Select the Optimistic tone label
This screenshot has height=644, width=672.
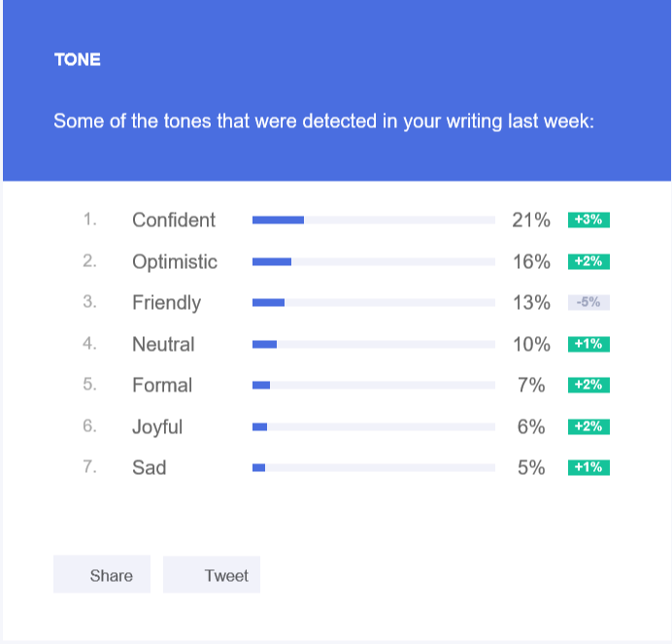pyautogui.click(x=175, y=262)
